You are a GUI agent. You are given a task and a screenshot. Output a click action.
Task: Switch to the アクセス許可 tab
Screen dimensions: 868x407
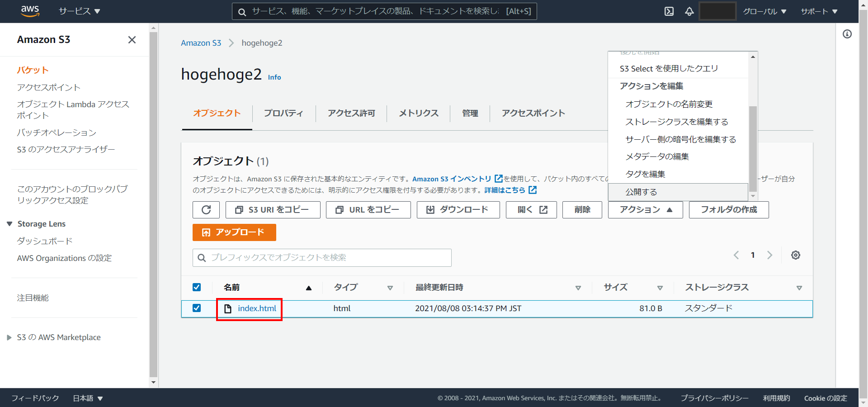click(x=351, y=113)
